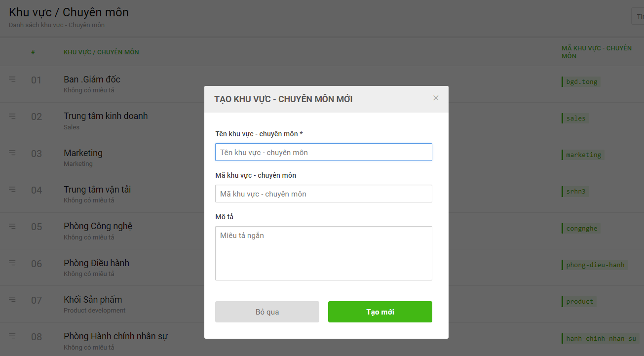Click the # column header
Viewport: 644px width, 356px height.
tap(33, 52)
